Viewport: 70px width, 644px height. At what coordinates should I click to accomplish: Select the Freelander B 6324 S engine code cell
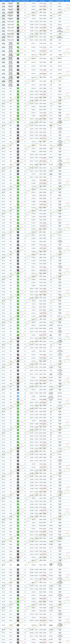click(60, 25)
